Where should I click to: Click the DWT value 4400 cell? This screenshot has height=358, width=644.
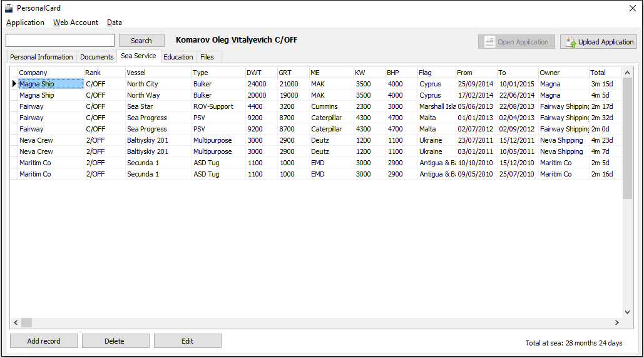click(261, 106)
